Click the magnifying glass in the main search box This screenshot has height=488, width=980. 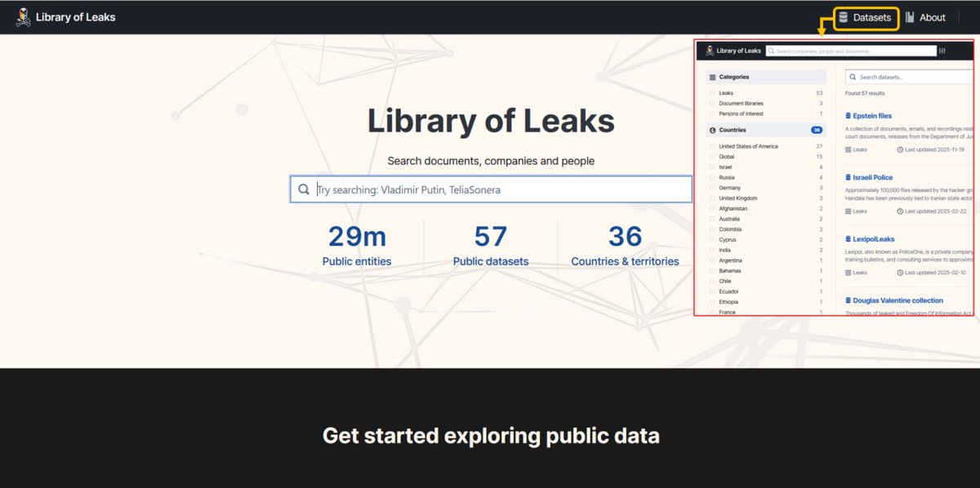303,189
